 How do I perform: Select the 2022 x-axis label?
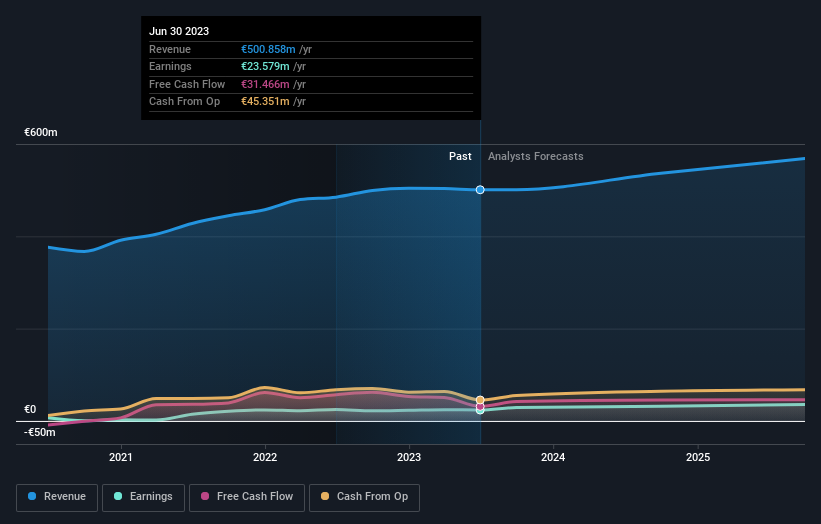pyautogui.click(x=265, y=457)
